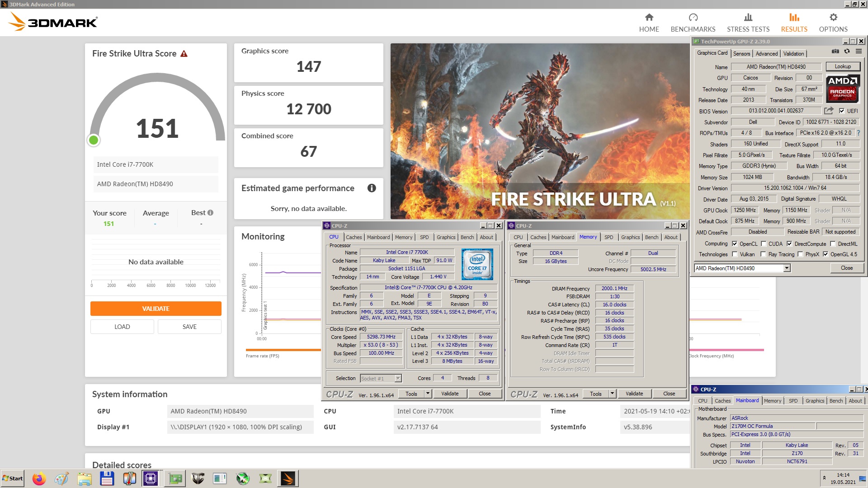The width and height of the screenshot is (868, 488).
Task: Click the Tools button in CPU-Z processor window
Action: coord(411,394)
